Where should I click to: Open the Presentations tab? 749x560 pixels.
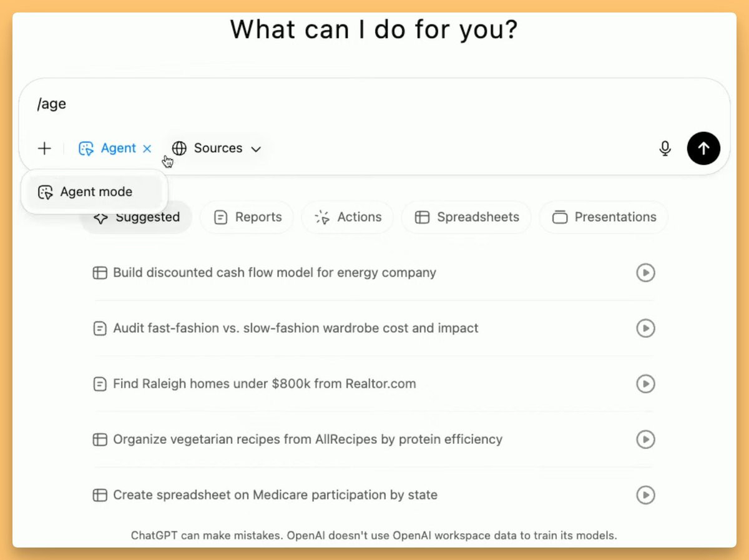(x=604, y=217)
